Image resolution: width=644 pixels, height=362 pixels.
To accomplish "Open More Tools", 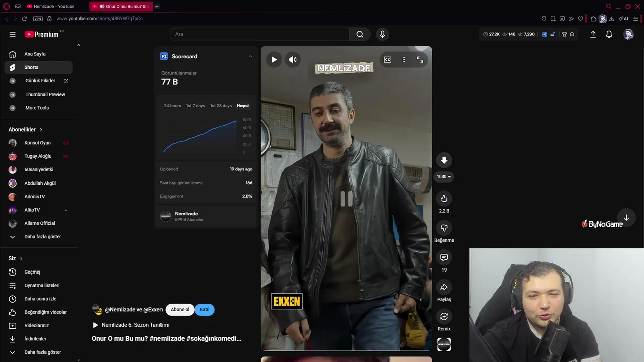I will point(38,108).
